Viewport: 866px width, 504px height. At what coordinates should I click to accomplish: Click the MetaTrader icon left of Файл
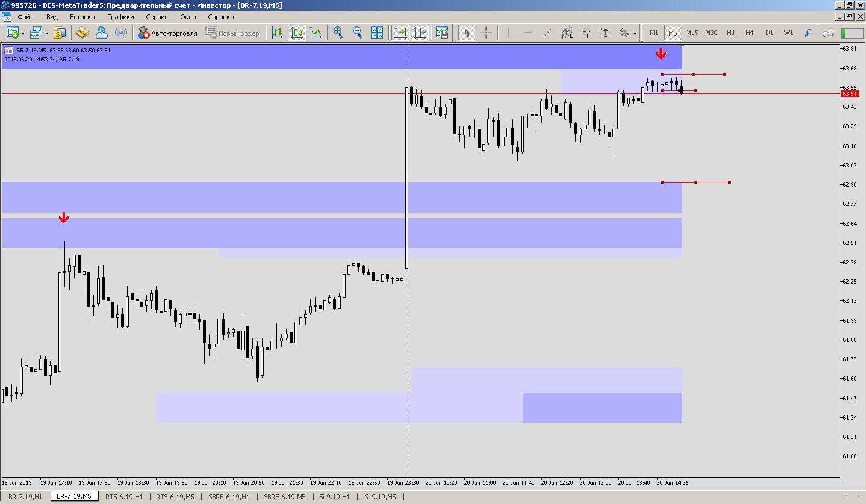click(x=7, y=17)
